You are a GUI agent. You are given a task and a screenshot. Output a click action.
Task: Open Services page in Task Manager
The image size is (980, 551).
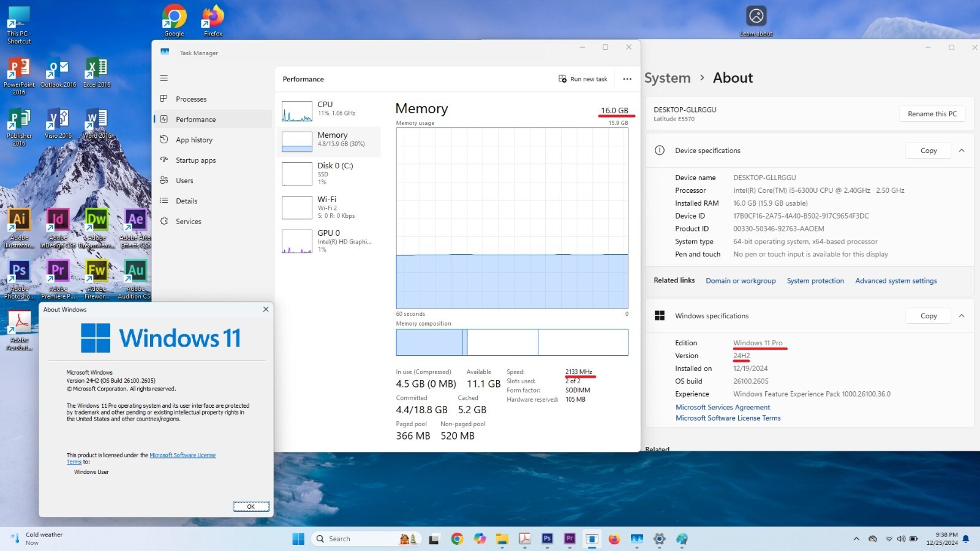pyautogui.click(x=212, y=222)
